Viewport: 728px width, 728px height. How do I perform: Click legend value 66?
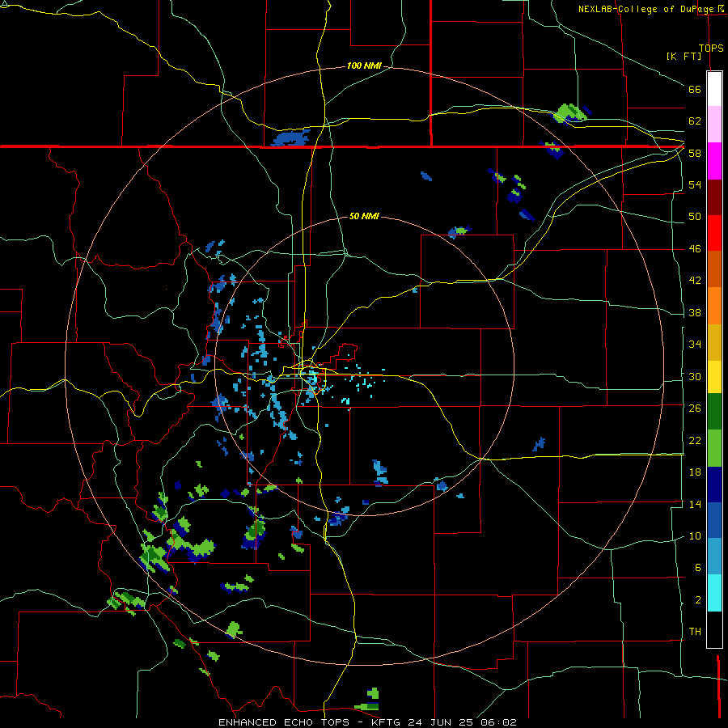click(695, 89)
